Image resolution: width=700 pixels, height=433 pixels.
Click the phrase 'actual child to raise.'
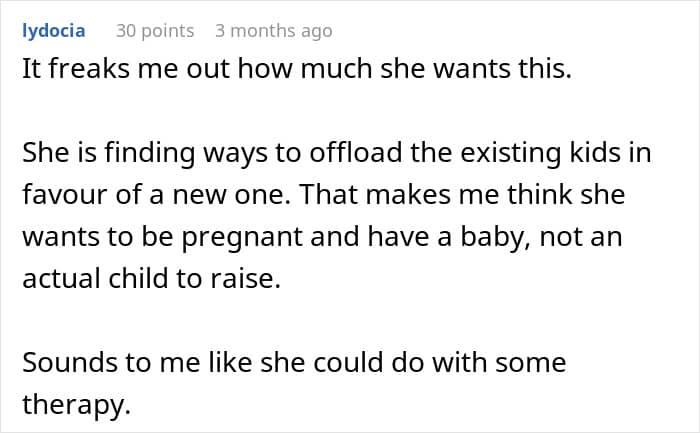(151, 279)
